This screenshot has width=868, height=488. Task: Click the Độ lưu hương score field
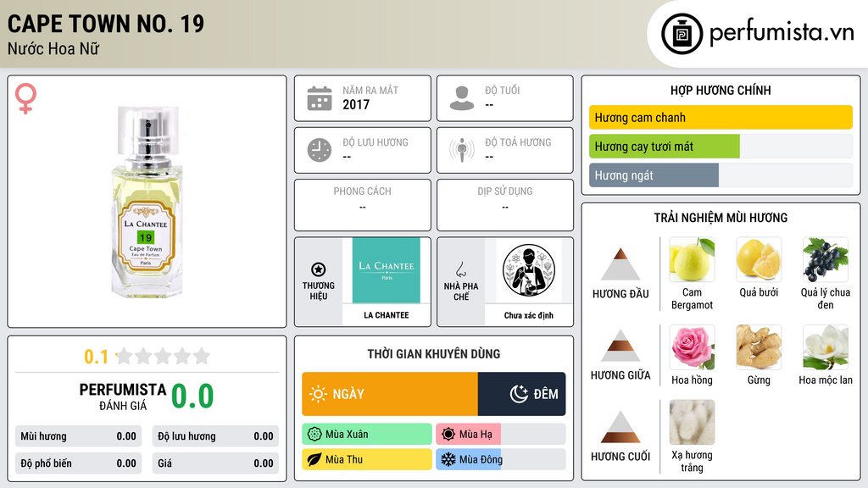(x=215, y=436)
